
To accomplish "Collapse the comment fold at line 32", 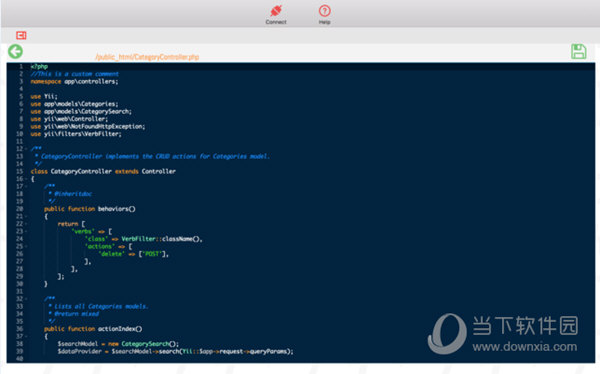I will 26,299.
